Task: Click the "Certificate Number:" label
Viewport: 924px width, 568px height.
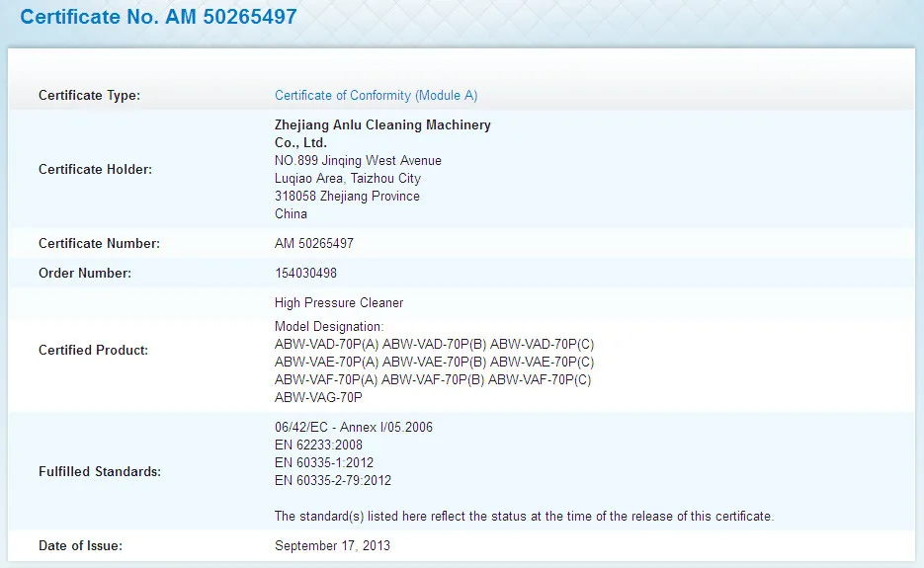Action: point(99,243)
